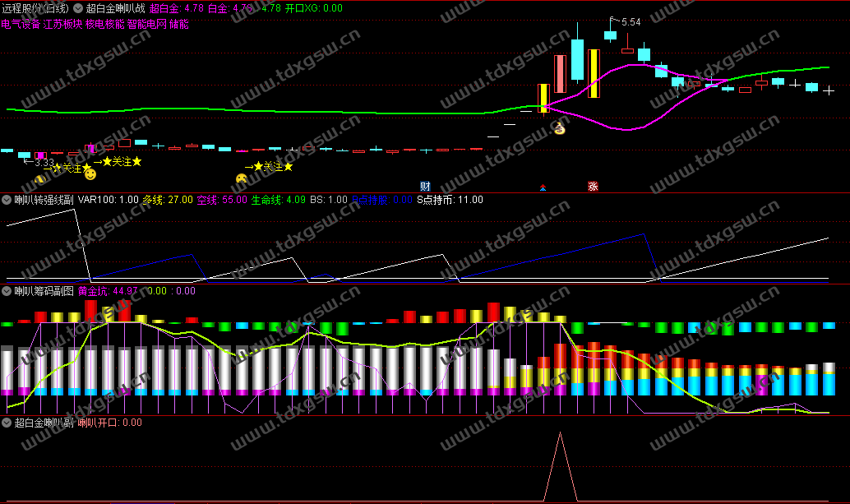Open indicator menu beside 超白金喇叭战
The width and height of the screenshot is (850, 504).
pyautogui.click(x=78, y=8)
